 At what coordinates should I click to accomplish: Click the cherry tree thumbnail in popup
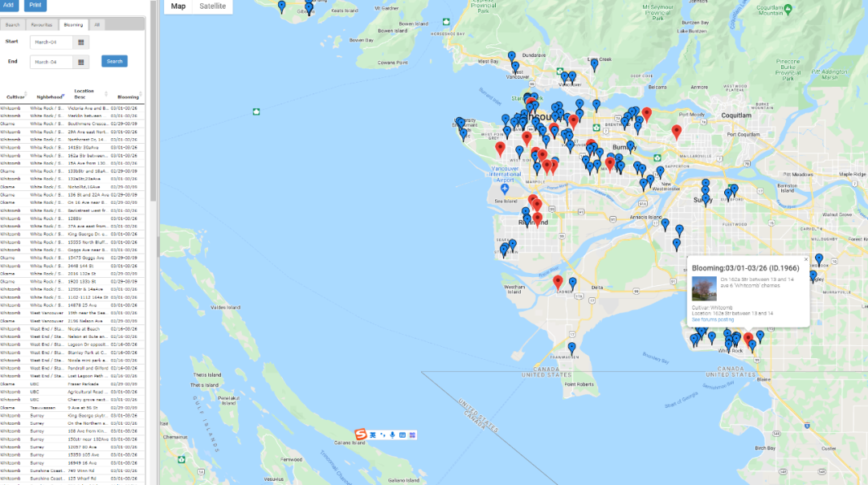[704, 289]
